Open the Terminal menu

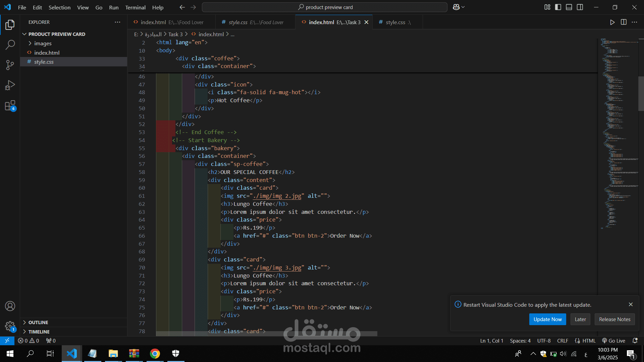pos(135,7)
